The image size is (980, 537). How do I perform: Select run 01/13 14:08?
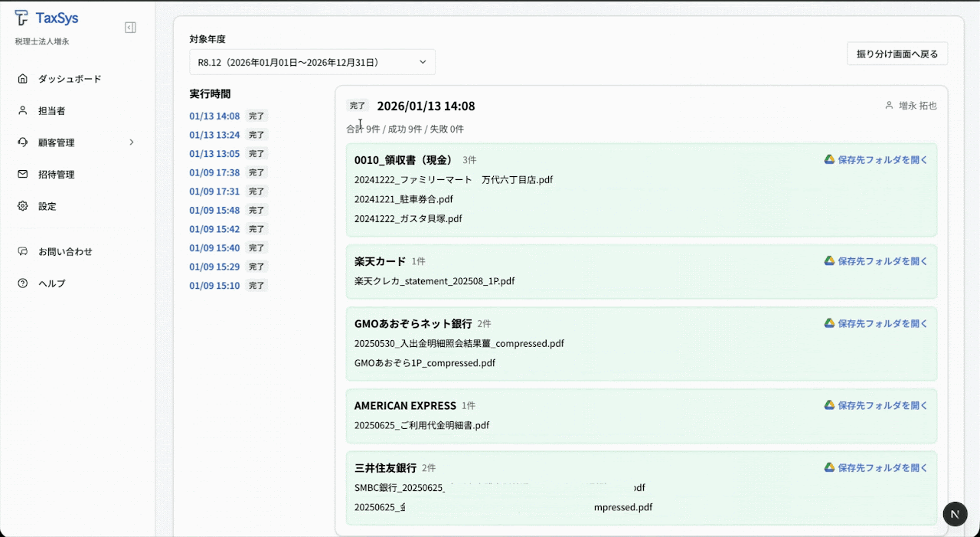(x=214, y=116)
